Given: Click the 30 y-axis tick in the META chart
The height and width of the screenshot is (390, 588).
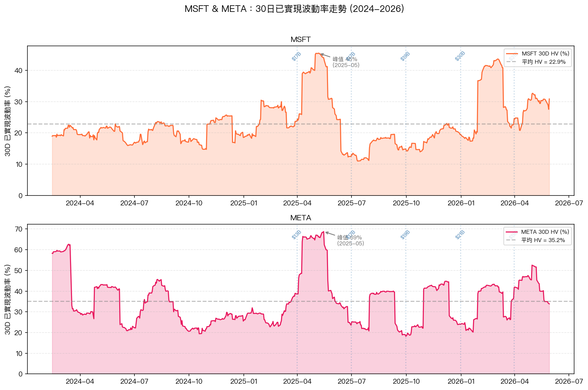Looking at the screenshot, I should [x=18, y=312].
